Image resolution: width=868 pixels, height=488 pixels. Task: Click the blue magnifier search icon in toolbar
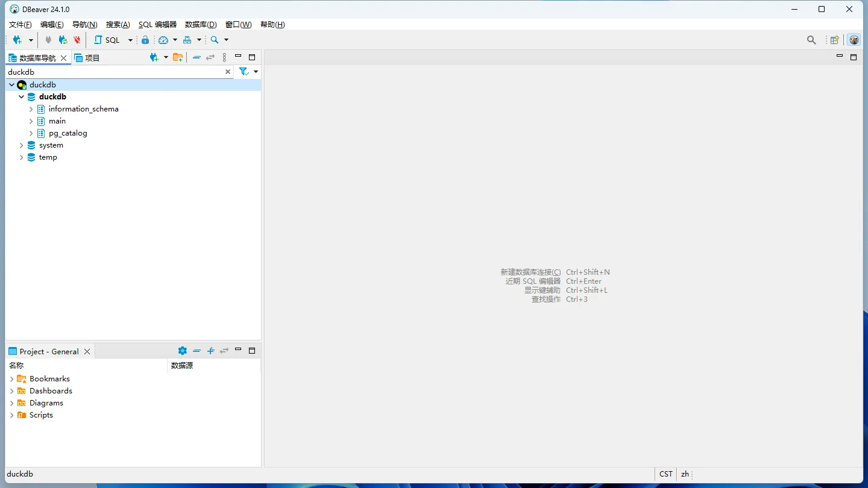[x=215, y=40]
